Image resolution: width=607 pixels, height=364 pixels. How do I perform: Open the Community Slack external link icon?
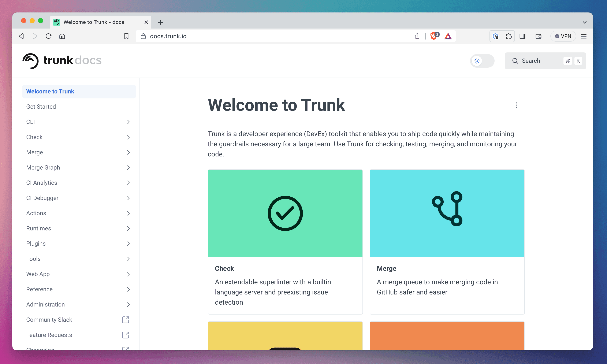point(126,320)
